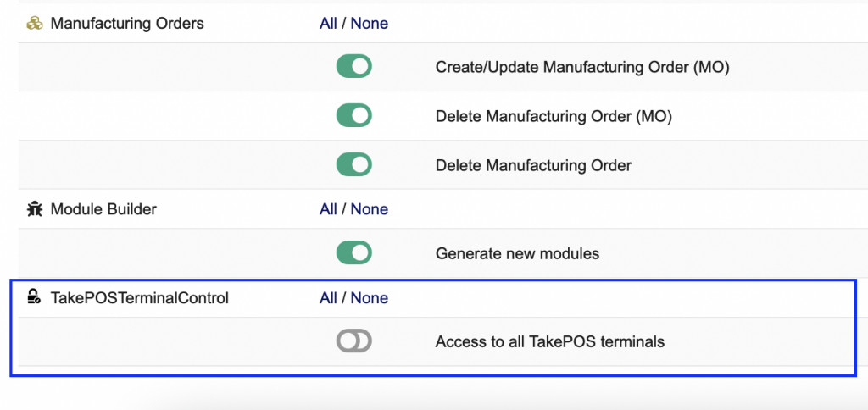Click the Manufacturing Orders module icon
This screenshot has height=410, width=868.
click(x=34, y=24)
